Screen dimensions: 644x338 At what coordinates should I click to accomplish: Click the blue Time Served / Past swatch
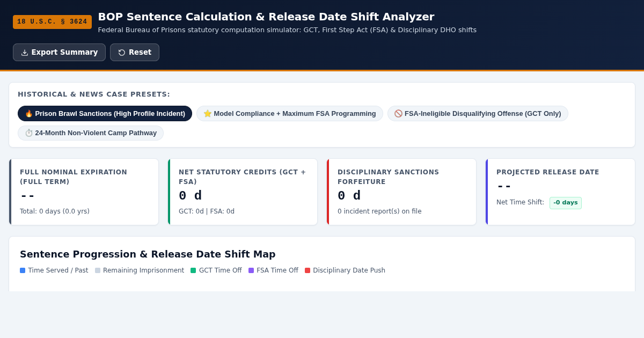[x=23, y=270]
